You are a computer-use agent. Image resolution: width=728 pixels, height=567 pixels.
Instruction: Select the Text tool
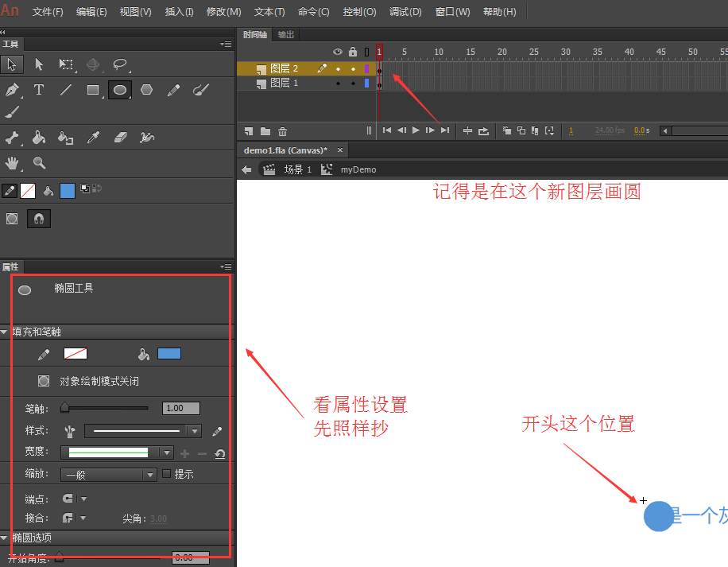(x=39, y=90)
